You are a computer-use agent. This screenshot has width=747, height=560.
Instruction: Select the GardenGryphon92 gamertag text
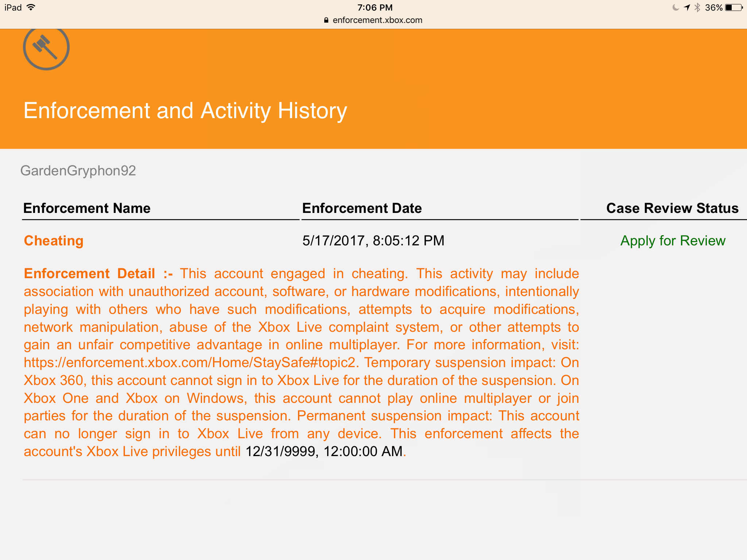78,171
